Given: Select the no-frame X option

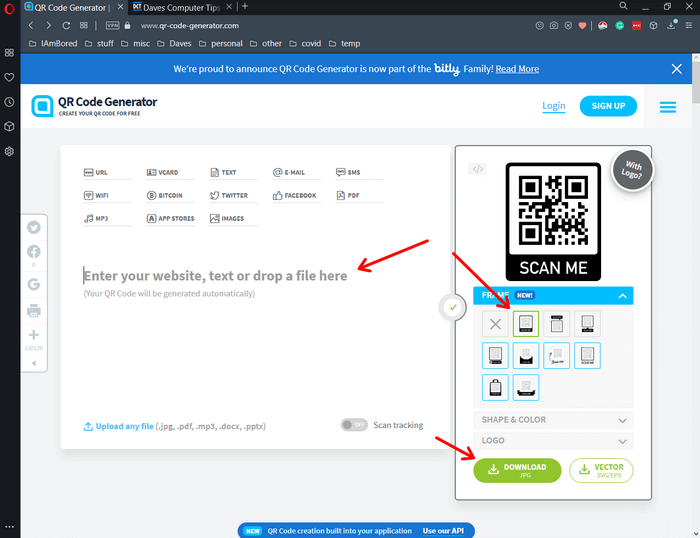Looking at the screenshot, I should coord(495,324).
